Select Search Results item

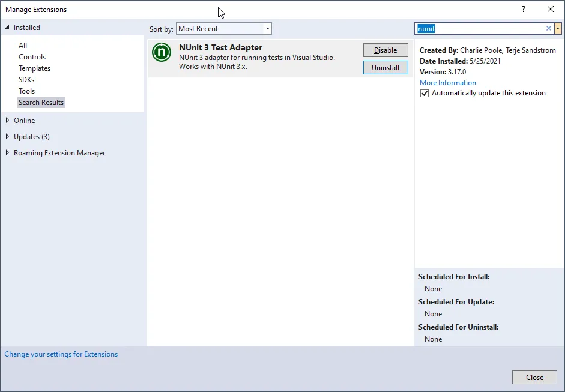pyautogui.click(x=41, y=102)
